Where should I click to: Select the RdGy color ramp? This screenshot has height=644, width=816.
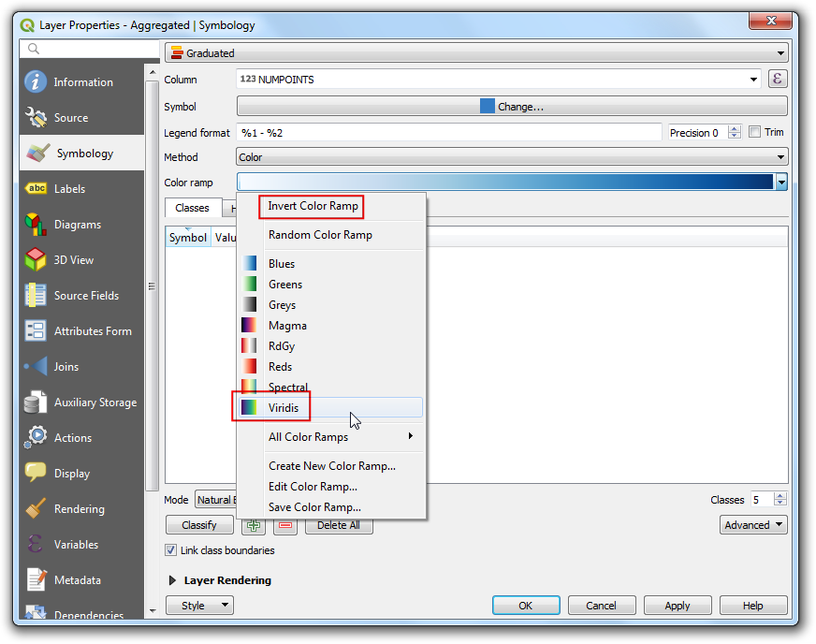pyautogui.click(x=331, y=345)
